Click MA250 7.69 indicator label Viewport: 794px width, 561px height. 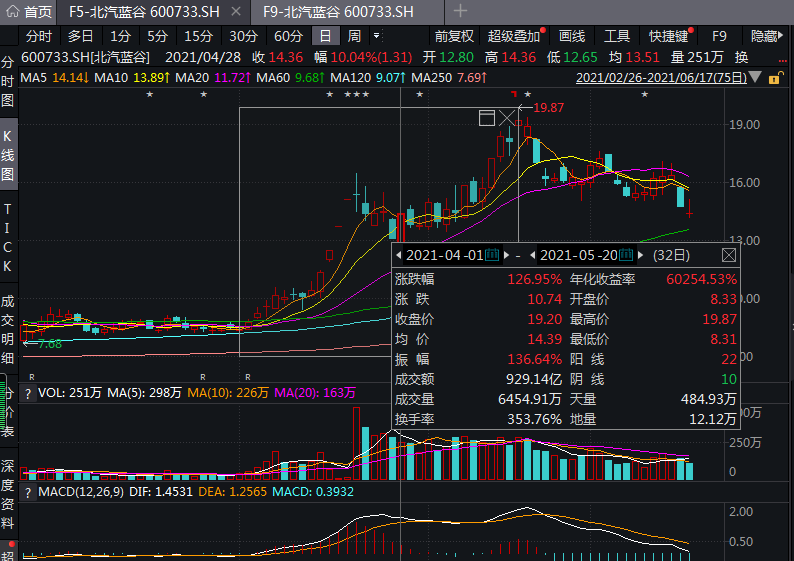point(449,78)
